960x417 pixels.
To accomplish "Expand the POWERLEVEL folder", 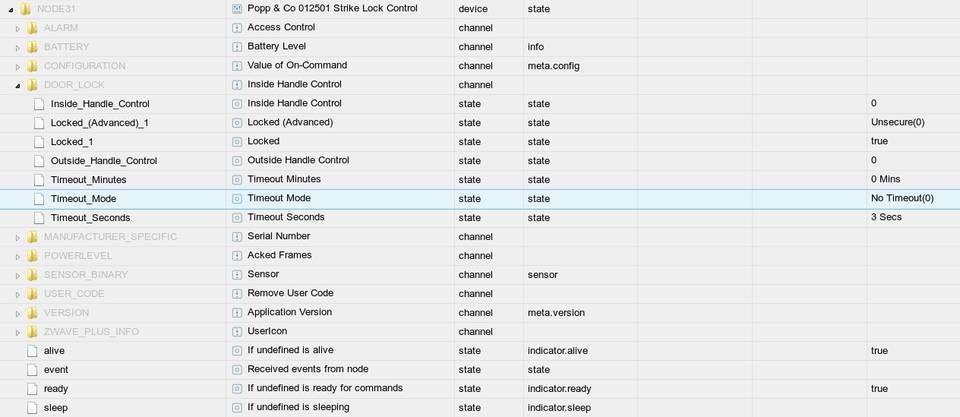I will click(x=18, y=256).
